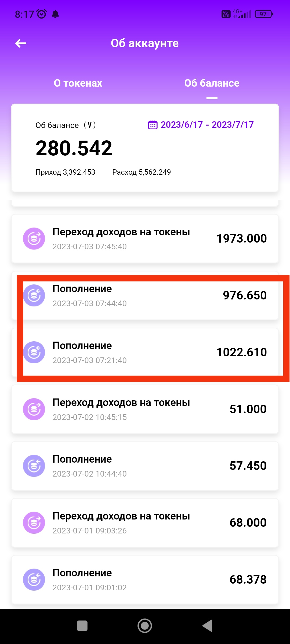Image resolution: width=290 pixels, height=644 pixels.
Task: Open Пополнение entry from 2023-07-02 10:44:40
Action: point(145,466)
